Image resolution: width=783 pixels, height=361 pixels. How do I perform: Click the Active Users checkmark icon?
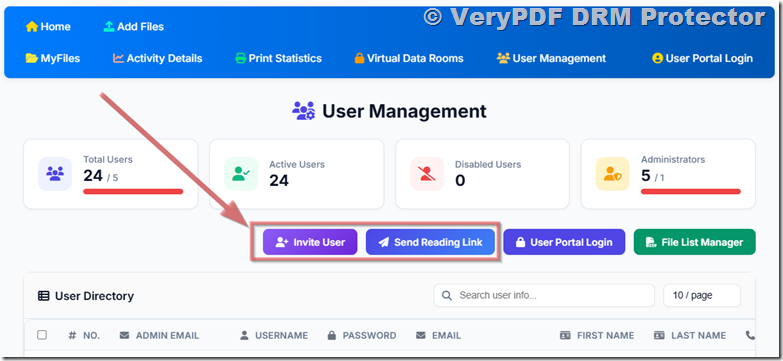coord(241,174)
